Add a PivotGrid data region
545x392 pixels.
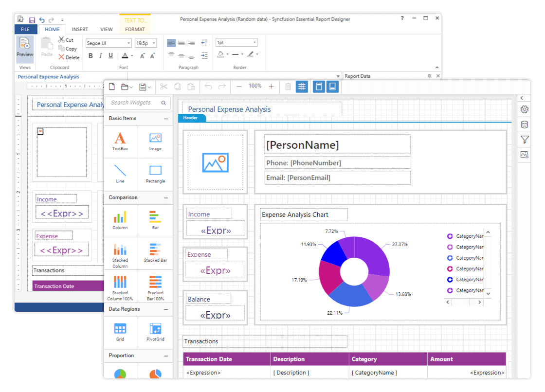(155, 332)
